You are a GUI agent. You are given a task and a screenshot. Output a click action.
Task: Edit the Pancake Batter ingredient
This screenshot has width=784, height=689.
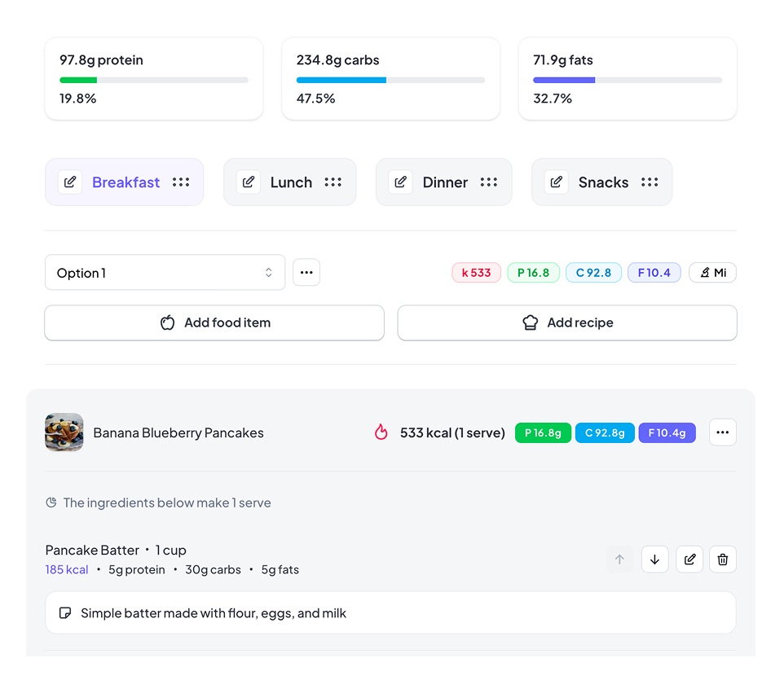689,560
